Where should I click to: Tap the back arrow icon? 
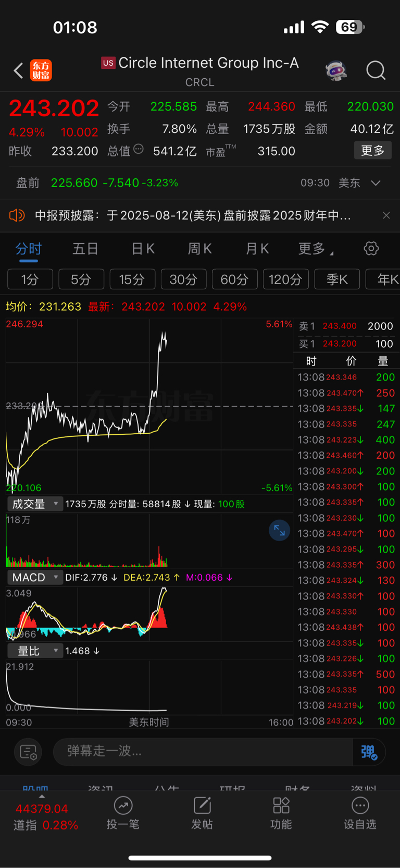tap(19, 70)
